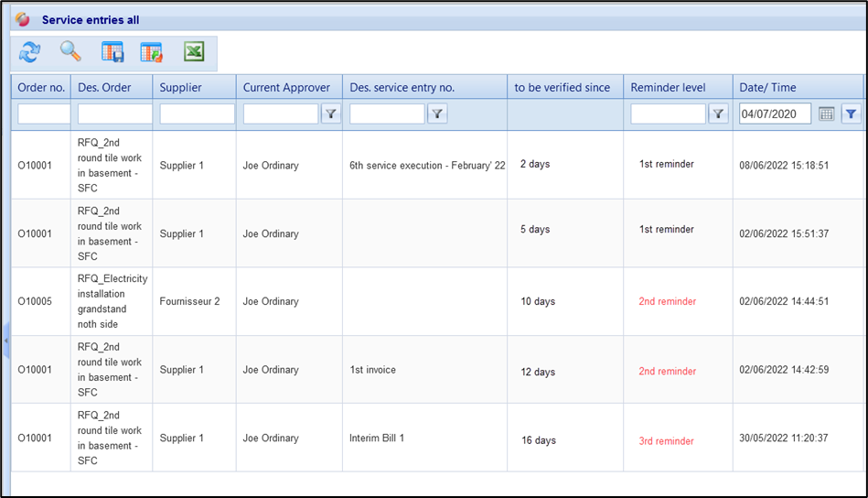Screen dimensions: 868x498
Task: Open the calendar picker for Date/Time
Action: [826, 114]
